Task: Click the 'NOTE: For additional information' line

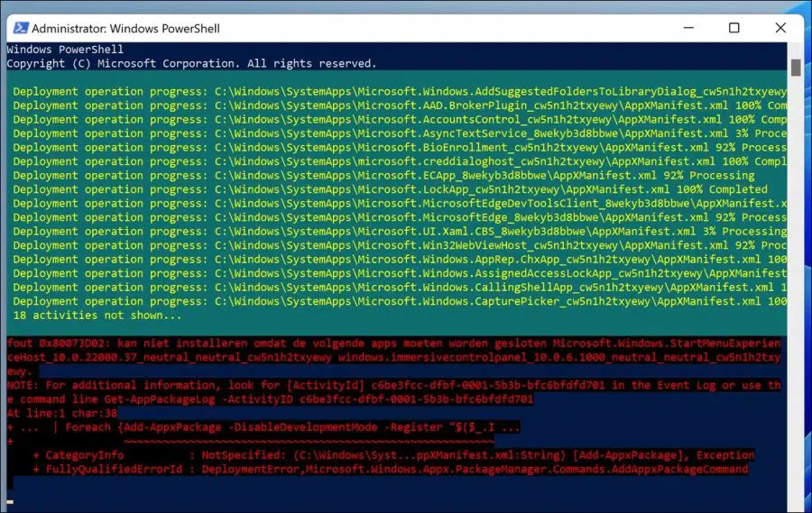Action: [x=393, y=385]
